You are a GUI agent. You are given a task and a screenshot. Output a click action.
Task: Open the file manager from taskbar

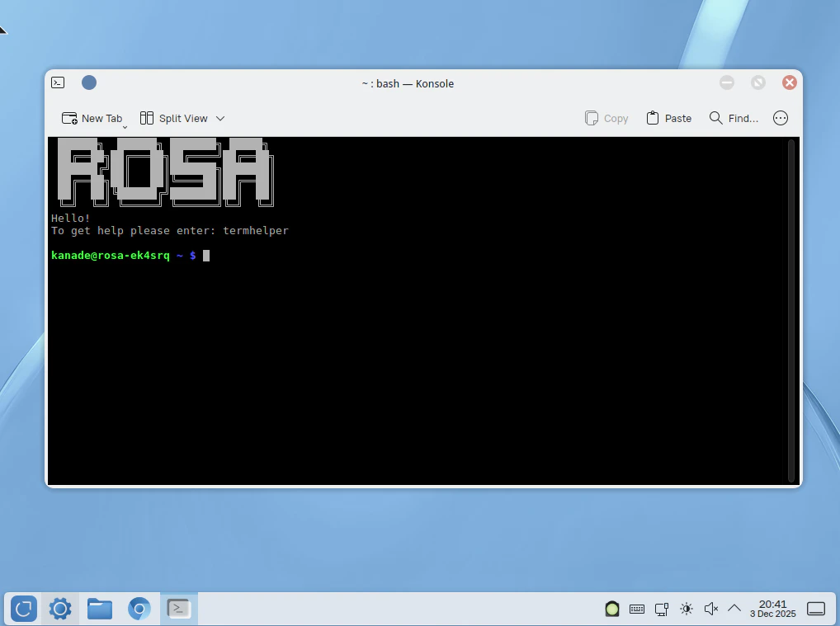point(100,609)
